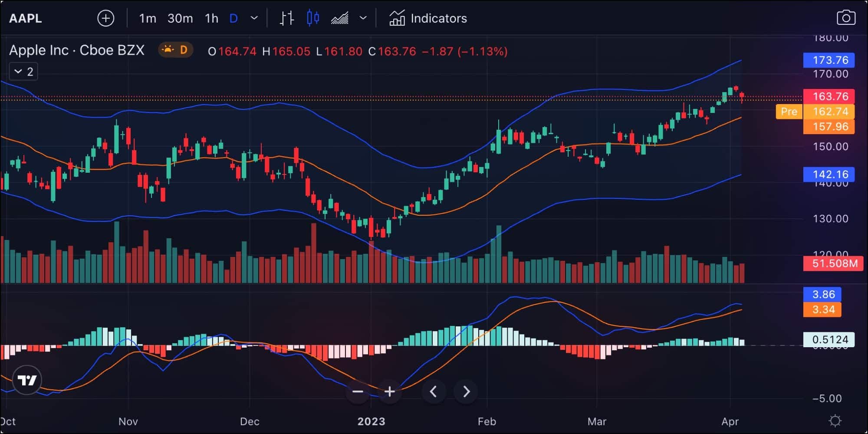The image size is (868, 434).
Task: Switch to the 1h timeframe
Action: pos(211,18)
